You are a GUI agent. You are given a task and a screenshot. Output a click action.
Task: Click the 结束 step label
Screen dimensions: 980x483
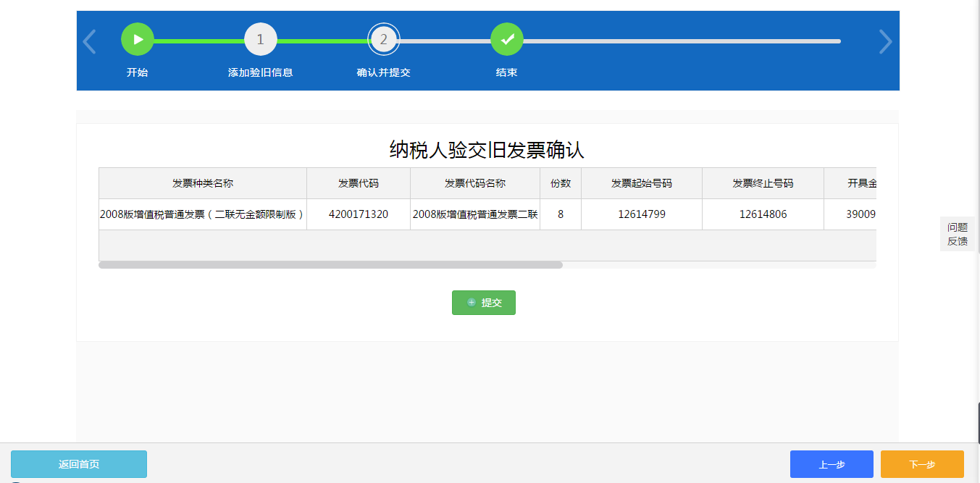[507, 72]
